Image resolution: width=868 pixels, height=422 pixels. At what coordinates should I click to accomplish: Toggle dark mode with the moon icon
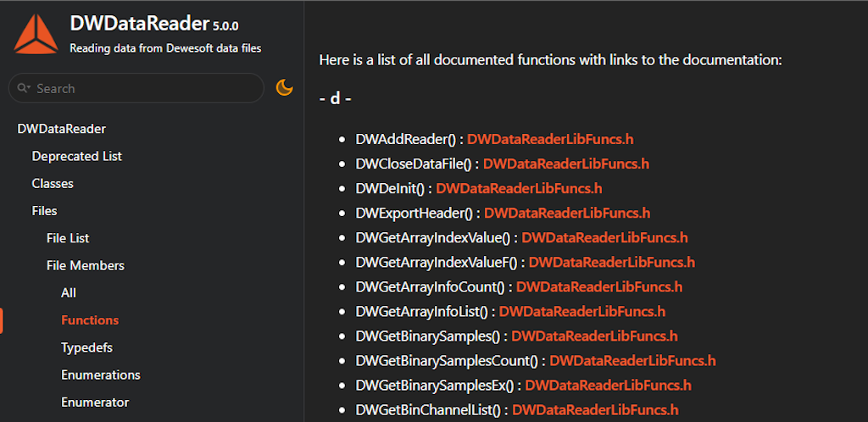pyautogui.click(x=285, y=87)
